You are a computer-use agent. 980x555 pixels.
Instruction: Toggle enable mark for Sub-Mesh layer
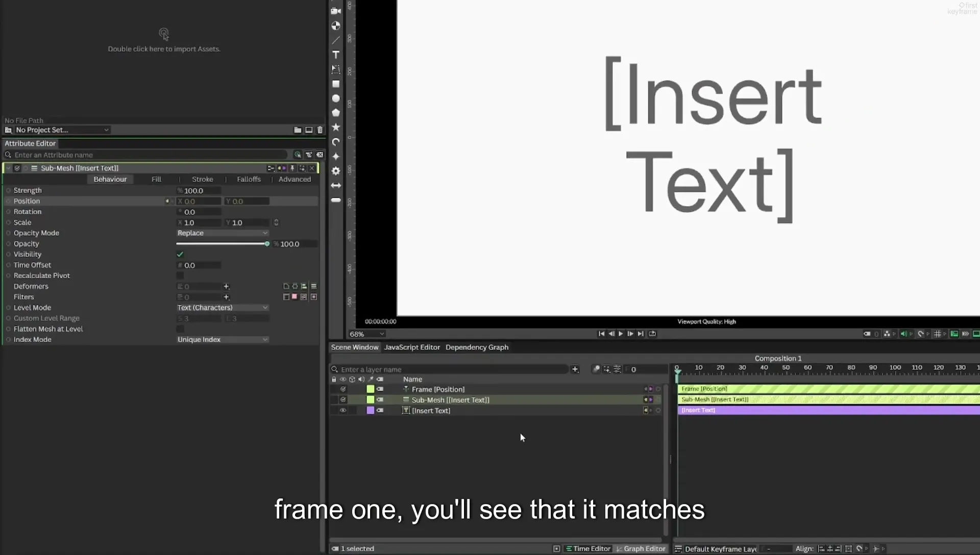(x=343, y=400)
